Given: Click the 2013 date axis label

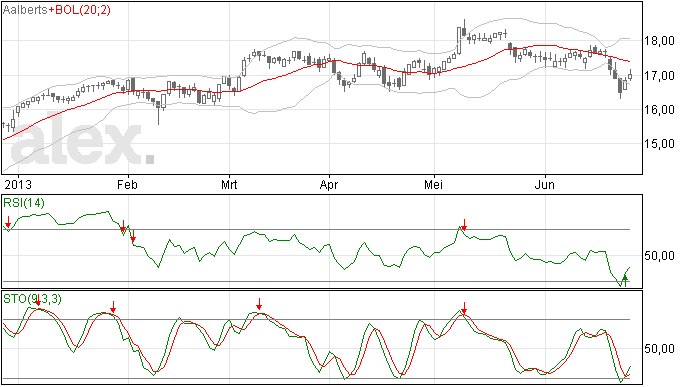Looking at the screenshot, I should [x=18, y=184].
